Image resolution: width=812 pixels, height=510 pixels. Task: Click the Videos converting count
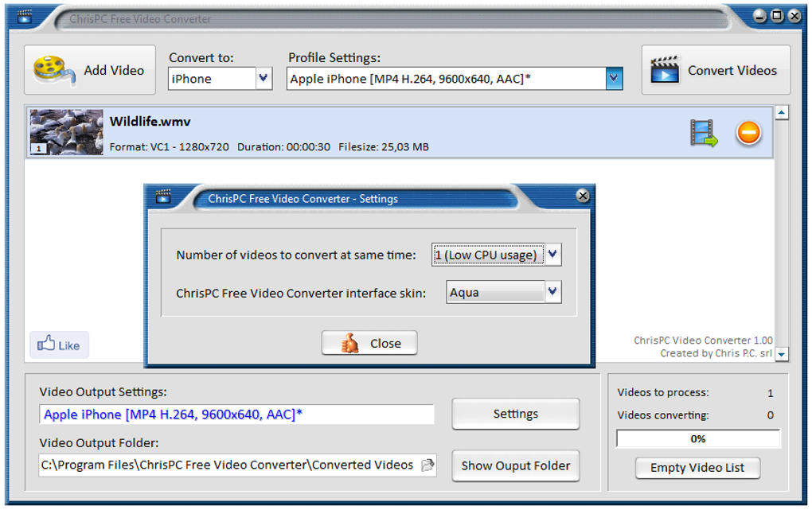(x=770, y=415)
